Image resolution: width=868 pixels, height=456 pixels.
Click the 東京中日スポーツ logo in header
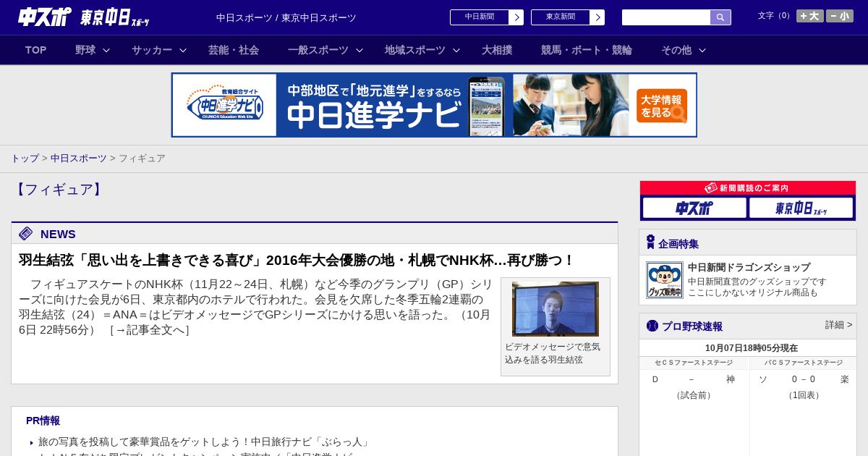(115, 17)
